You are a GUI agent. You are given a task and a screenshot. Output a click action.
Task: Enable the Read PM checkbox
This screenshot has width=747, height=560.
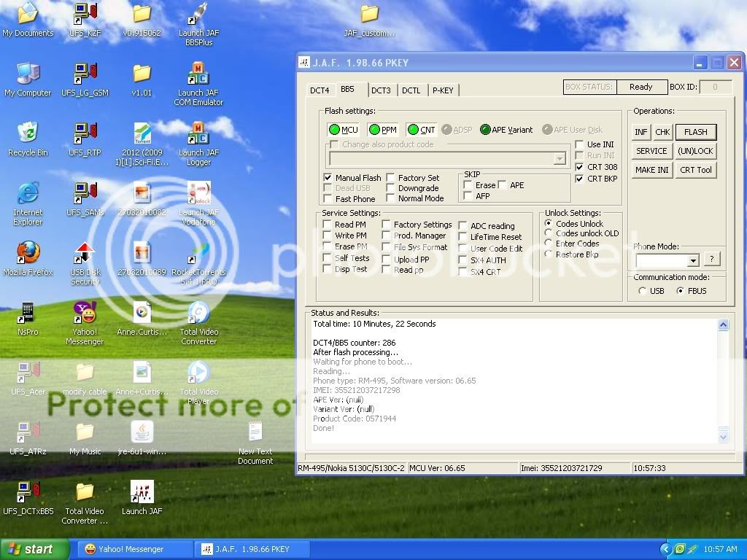click(x=327, y=225)
